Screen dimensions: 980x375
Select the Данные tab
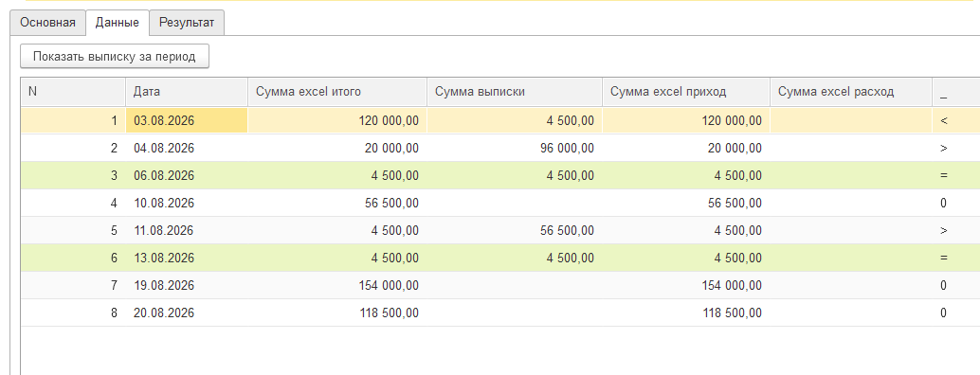[x=117, y=23]
